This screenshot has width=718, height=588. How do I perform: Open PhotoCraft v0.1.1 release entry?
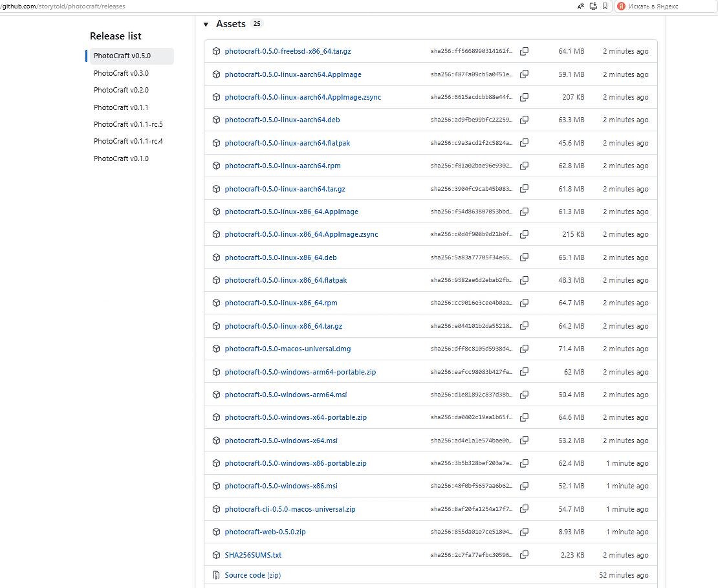pos(121,107)
